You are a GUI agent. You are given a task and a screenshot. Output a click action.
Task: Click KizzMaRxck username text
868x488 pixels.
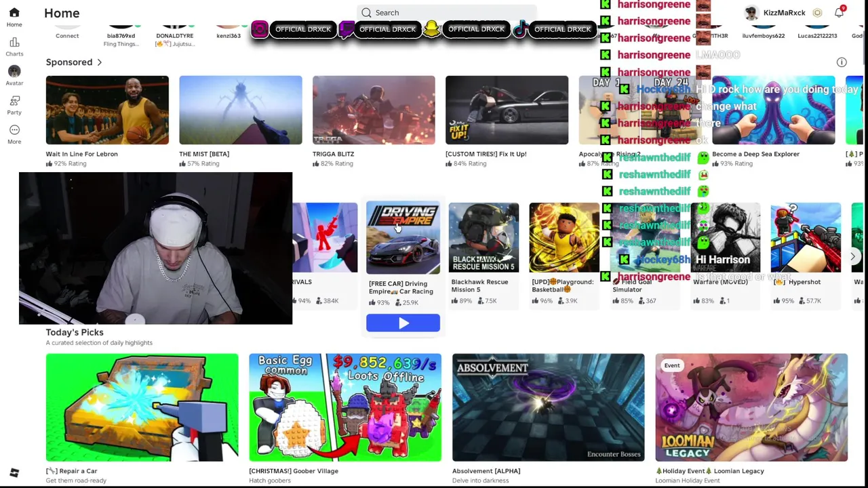point(784,13)
